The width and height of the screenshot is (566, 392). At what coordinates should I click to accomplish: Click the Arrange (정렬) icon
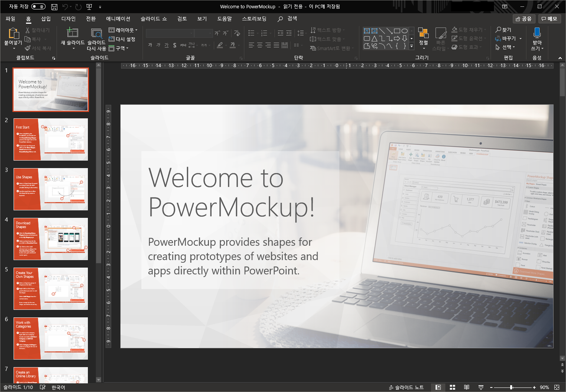pyautogui.click(x=423, y=33)
